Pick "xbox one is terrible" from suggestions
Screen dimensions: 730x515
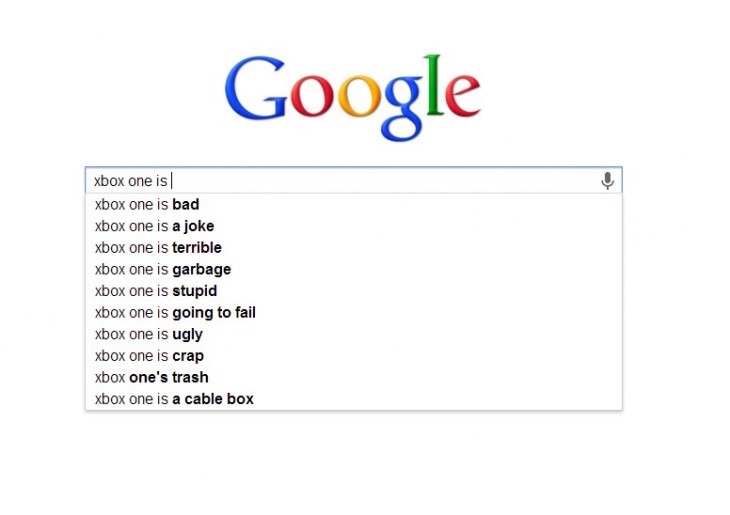158,248
